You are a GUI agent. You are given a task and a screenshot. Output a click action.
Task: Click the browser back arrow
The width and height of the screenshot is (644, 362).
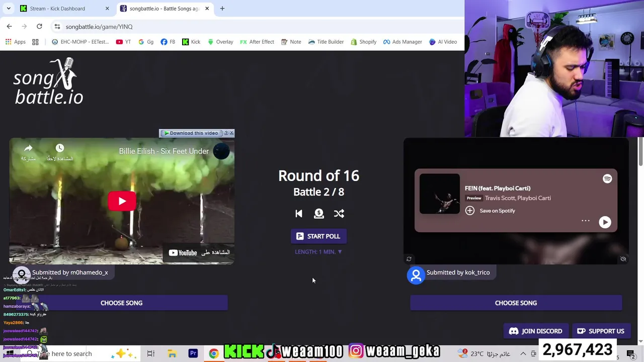[9, 26]
